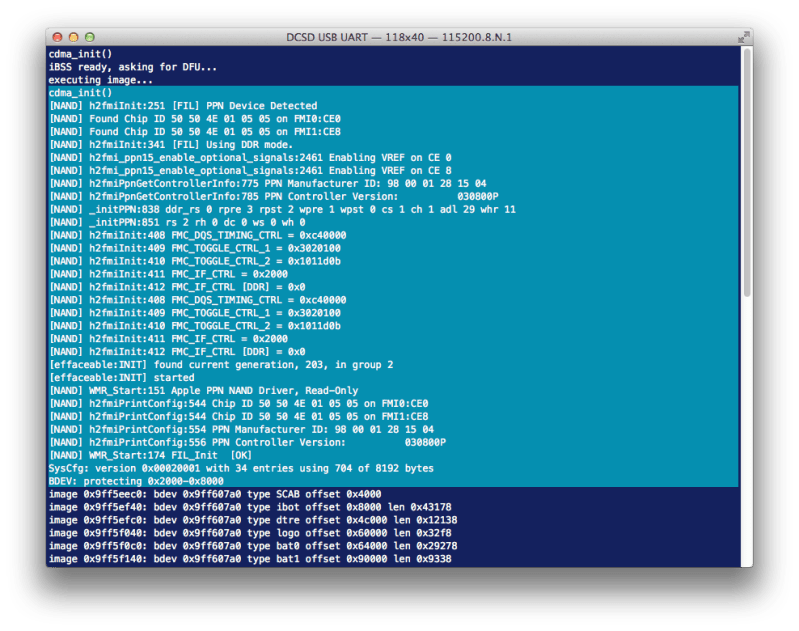Click second 'FMC_TOGGLE_CTRL_2 = 0x1011d0b' line
Viewport: 799px width, 631px height.
(195, 326)
